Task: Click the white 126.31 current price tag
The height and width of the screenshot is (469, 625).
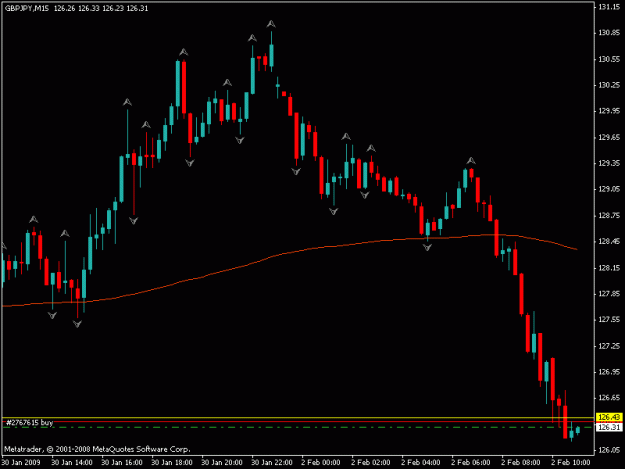Action: click(609, 427)
